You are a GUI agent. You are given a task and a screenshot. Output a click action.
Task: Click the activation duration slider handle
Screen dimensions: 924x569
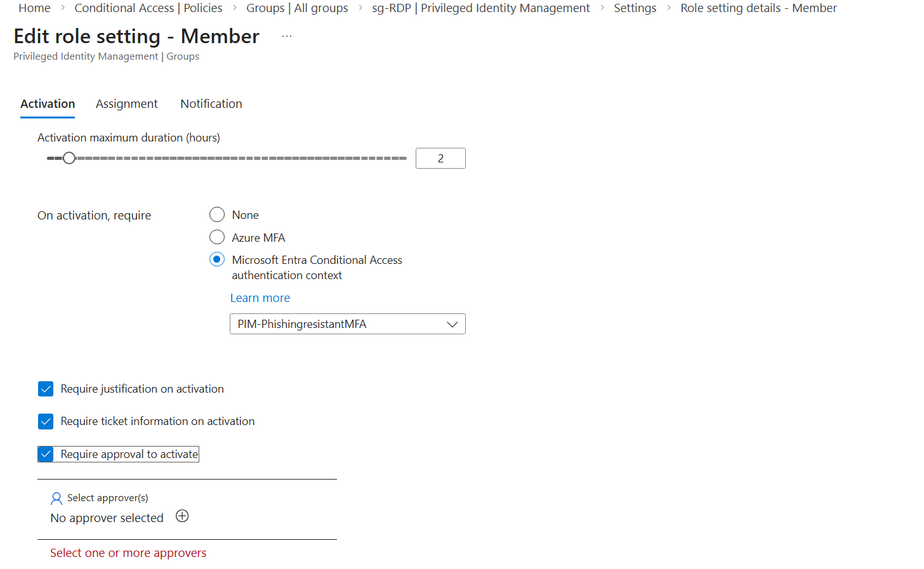pos(69,158)
